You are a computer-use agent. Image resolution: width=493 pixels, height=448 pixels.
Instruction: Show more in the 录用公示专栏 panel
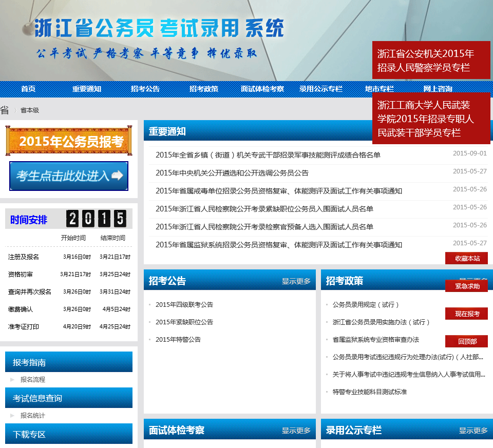(473, 431)
